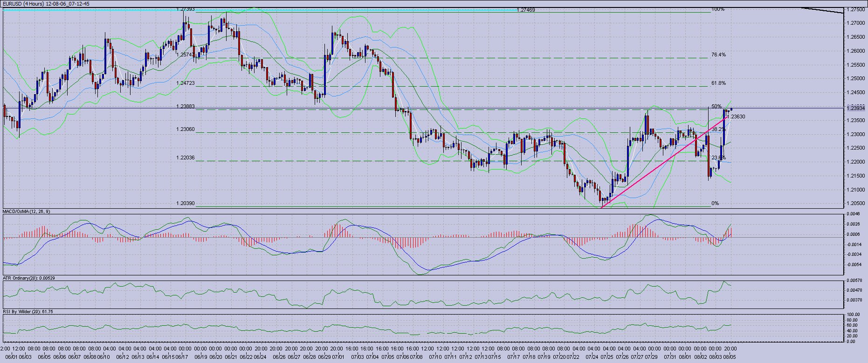Click the pink ascending trend line
The height and width of the screenshot is (363, 868).
pyautogui.click(x=653, y=170)
